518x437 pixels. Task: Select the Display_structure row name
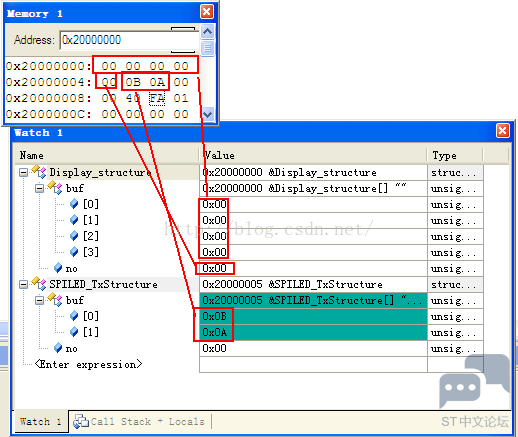tap(100, 172)
